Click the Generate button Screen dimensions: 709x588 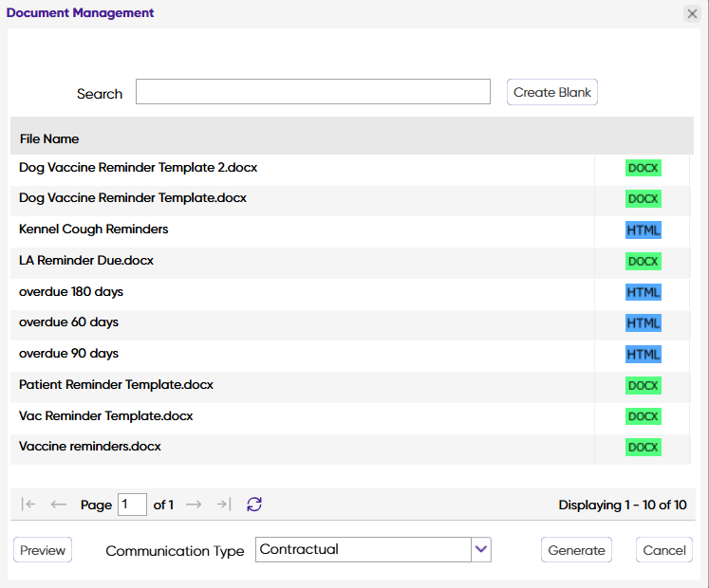pos(576,550)
